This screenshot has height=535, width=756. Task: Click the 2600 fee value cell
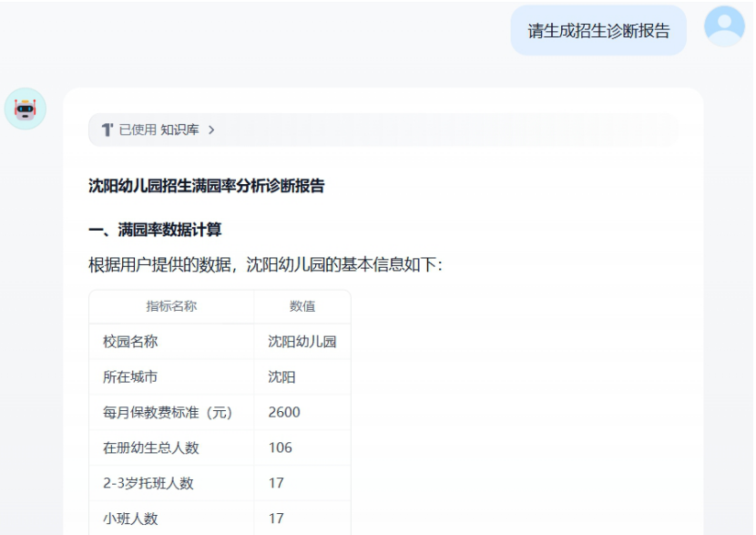point(284,412)
